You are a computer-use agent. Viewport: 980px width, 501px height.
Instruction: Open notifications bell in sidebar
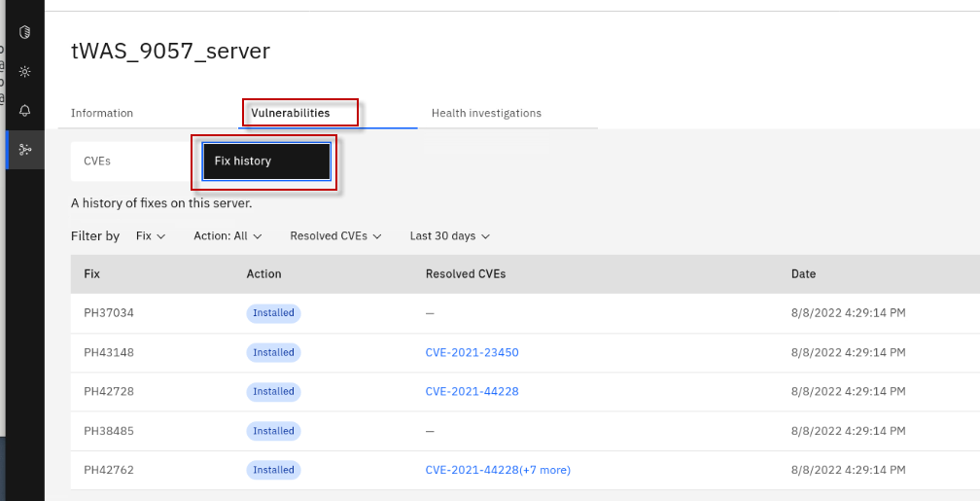(x=25, y=110)
